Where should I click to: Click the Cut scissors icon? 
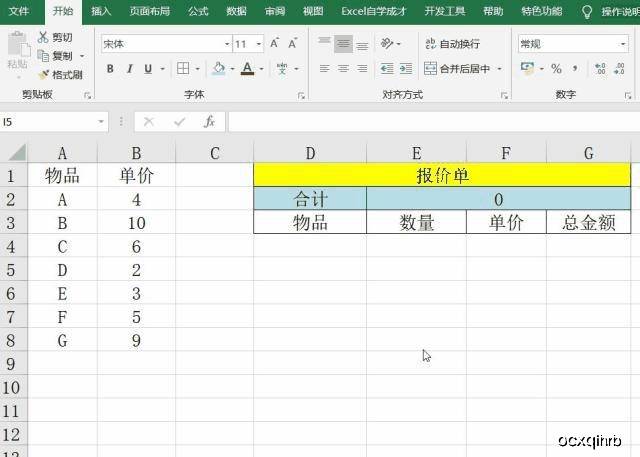coord(43,37)
